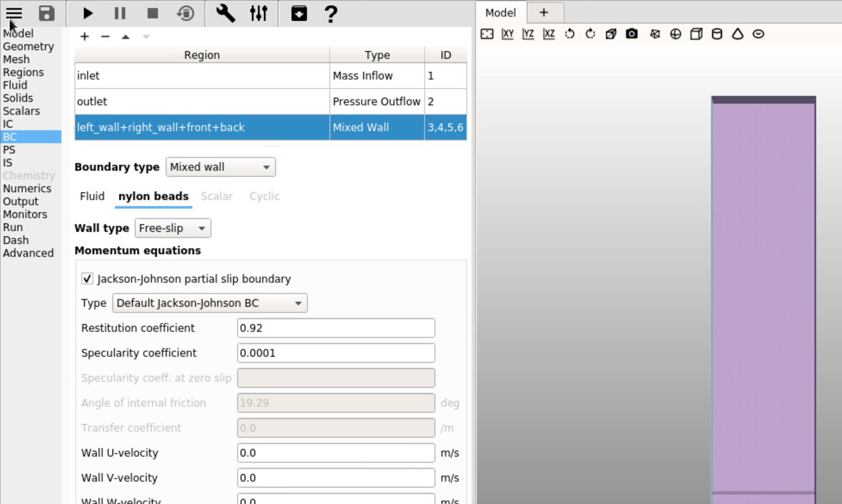The image size is (842, 504).
Task: Click the Save project floppy icon
Action: pos(47,13)
